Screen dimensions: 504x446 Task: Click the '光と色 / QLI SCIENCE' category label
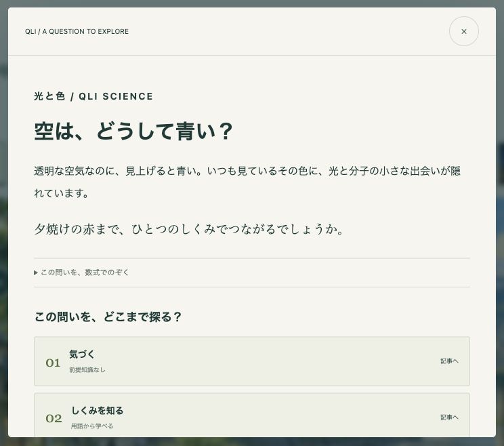(x=93, y=96)
